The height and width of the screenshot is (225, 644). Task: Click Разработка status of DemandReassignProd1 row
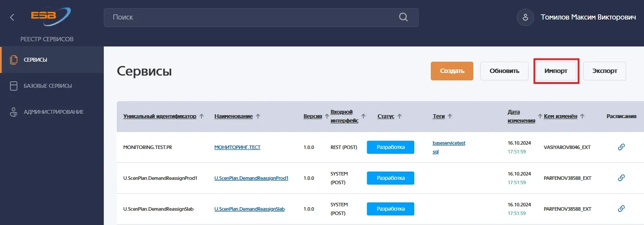click(390, 178)
